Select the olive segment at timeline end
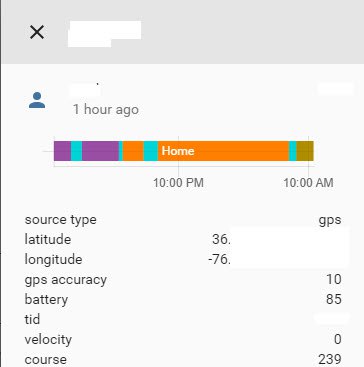The height and width of the screenshot is (367, 364). click(305, 151)
